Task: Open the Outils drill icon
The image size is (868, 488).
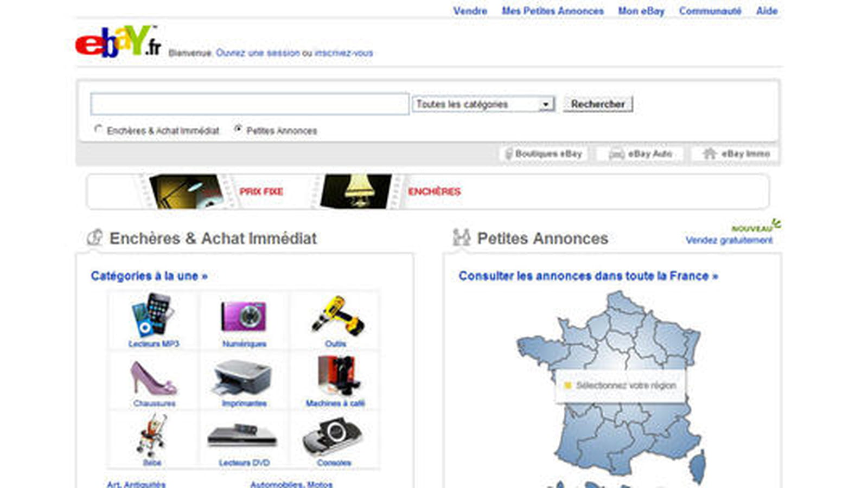Action: pyautogui.click(x=337, y=315)
